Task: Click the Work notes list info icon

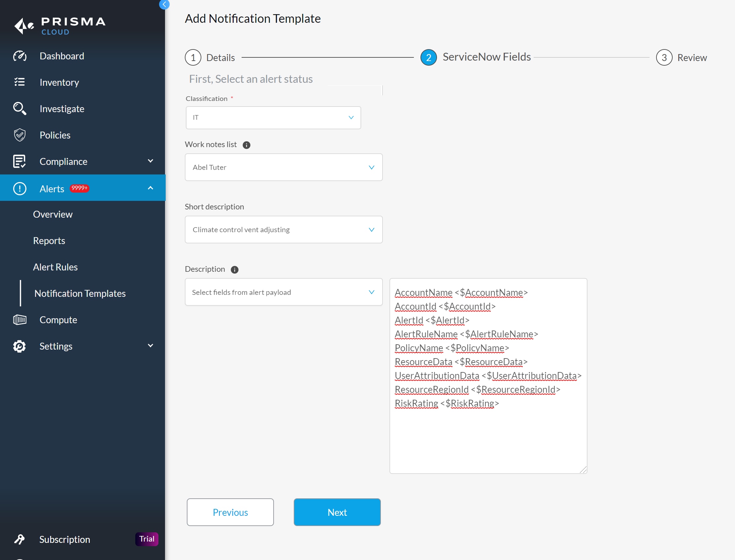Action: (x=247, y=145)
